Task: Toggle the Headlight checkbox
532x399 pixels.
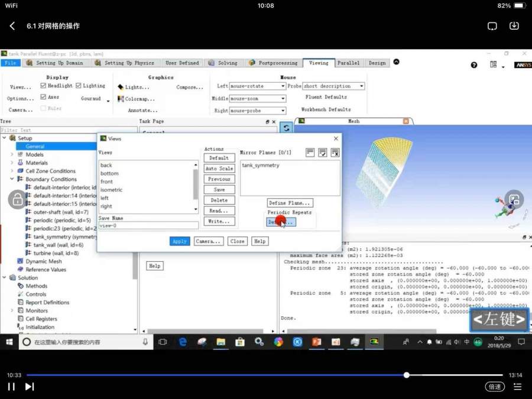Action: click(x=43, y=86)
